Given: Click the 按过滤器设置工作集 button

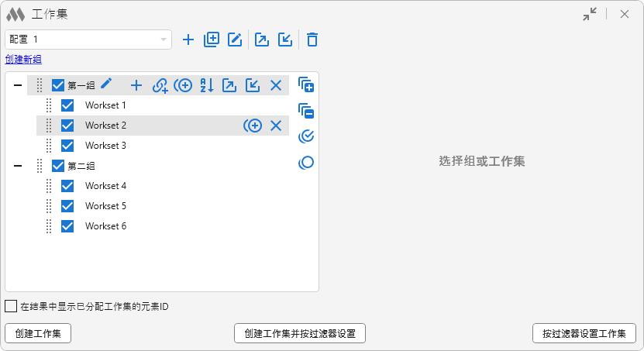Looking at the screenshot, I should coord(584,333).
